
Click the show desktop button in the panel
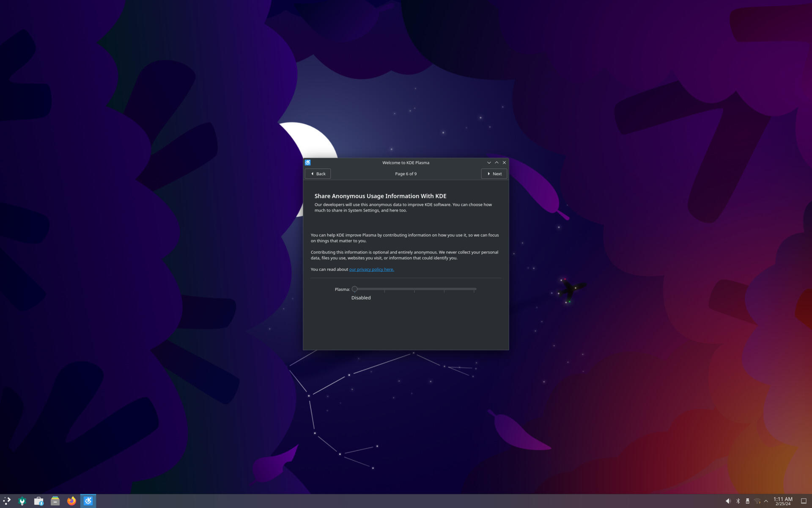804,501
